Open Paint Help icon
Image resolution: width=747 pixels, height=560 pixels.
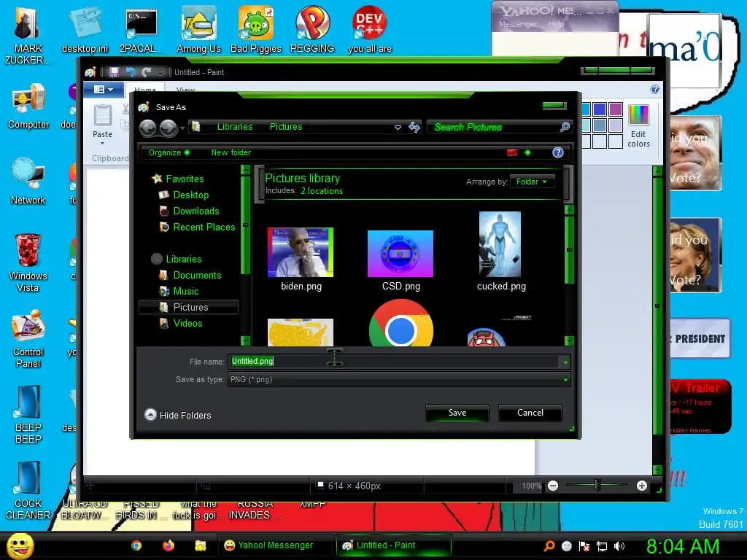point(654,89)
